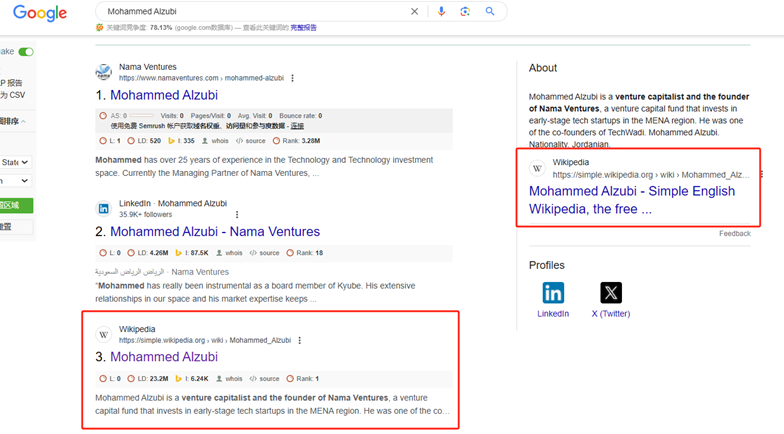
Task: Open the LinkedIn profile icon
Action: [553, 293]
